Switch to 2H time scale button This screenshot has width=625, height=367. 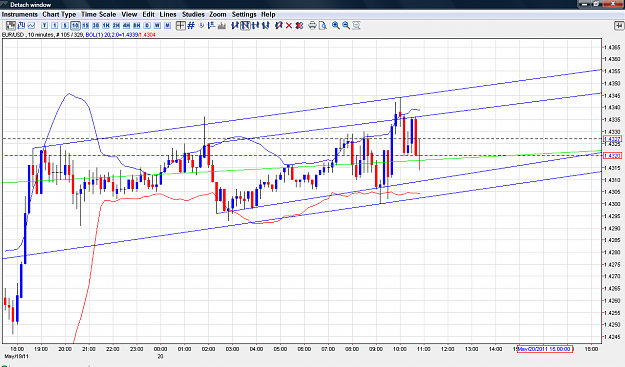click(116, 26)
